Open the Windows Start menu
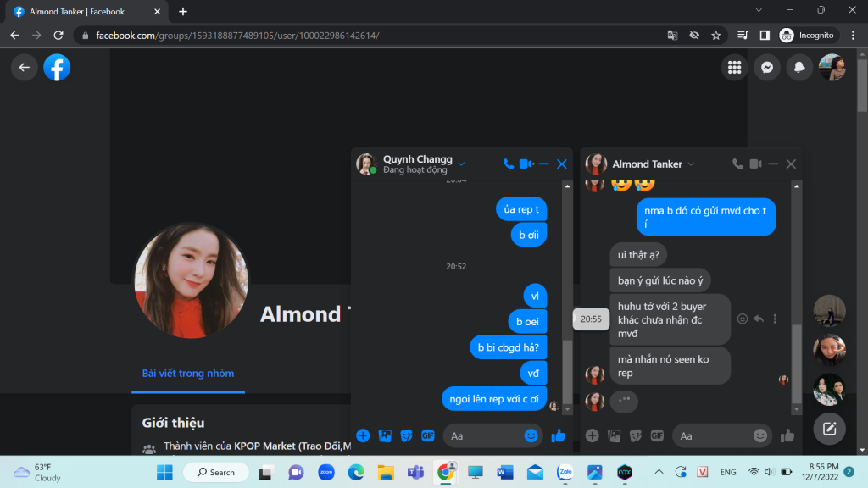 pyautogui.click(x=165, y=473)
